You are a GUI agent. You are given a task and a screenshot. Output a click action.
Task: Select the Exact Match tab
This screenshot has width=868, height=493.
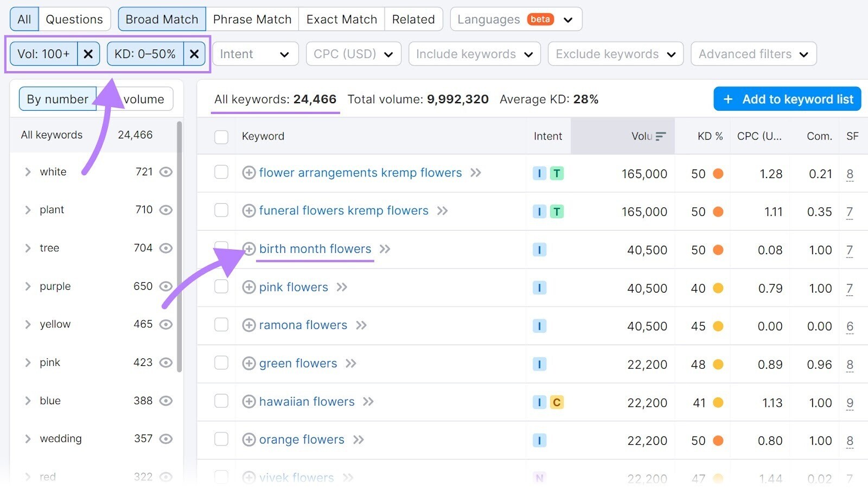click(x=341, y=18)
